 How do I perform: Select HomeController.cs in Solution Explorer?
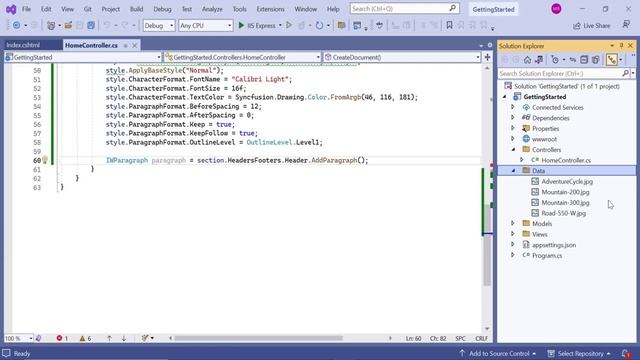pos(566,160)
